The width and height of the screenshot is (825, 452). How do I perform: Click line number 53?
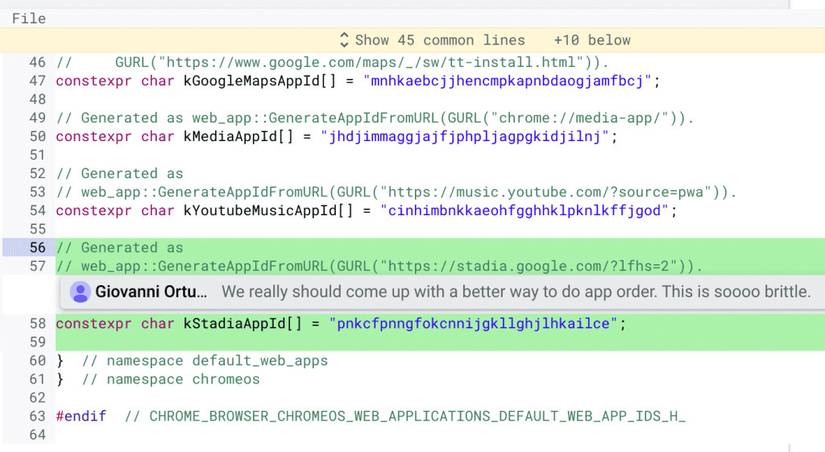(x=37, y=192)
